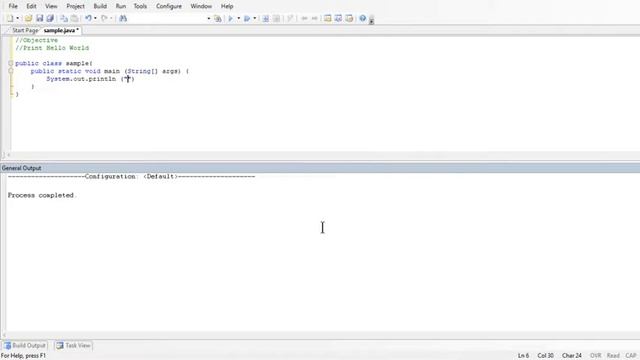
Task: Collapse the main method fold marker
Action: [x=11, y=71]
